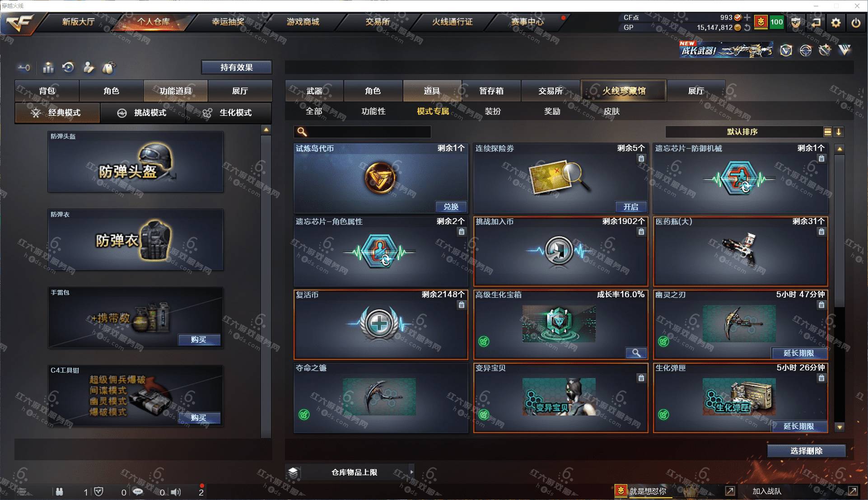Click the power exit icon
Screen dimensions: 868x500
point(855,22)
